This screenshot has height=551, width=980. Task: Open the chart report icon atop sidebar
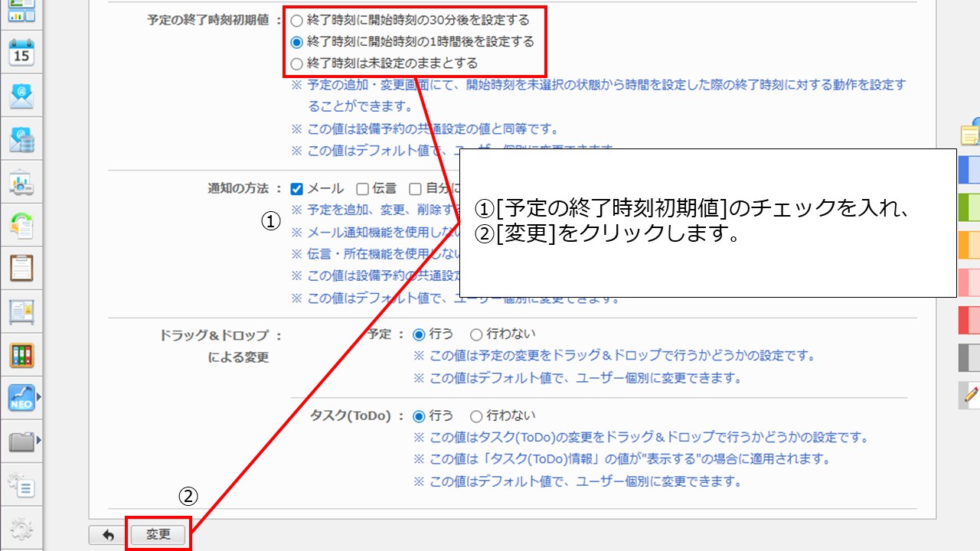pos(21,10)
